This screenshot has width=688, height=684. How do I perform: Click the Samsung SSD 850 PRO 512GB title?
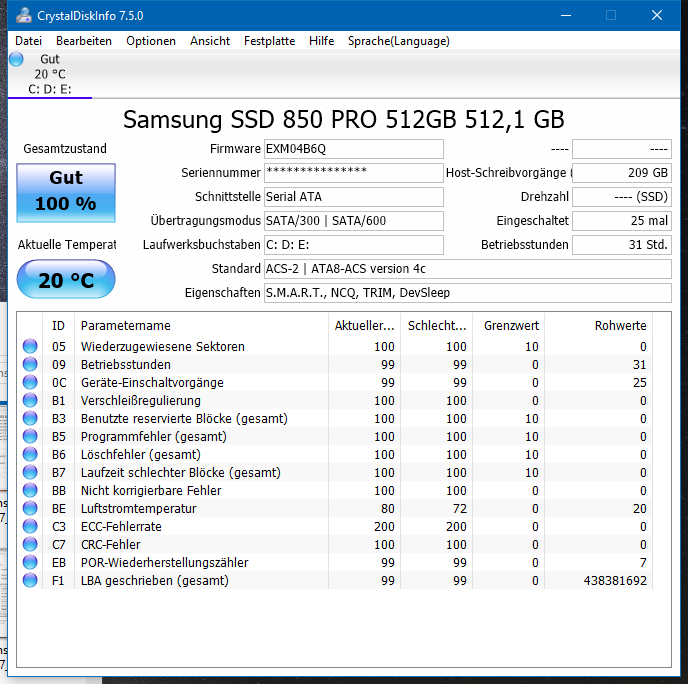[344, 119]
